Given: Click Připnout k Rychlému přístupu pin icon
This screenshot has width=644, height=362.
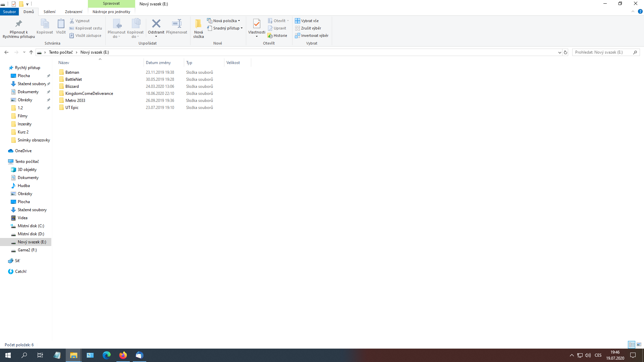Looking at the screenshot, I should (x=18, y=24).
